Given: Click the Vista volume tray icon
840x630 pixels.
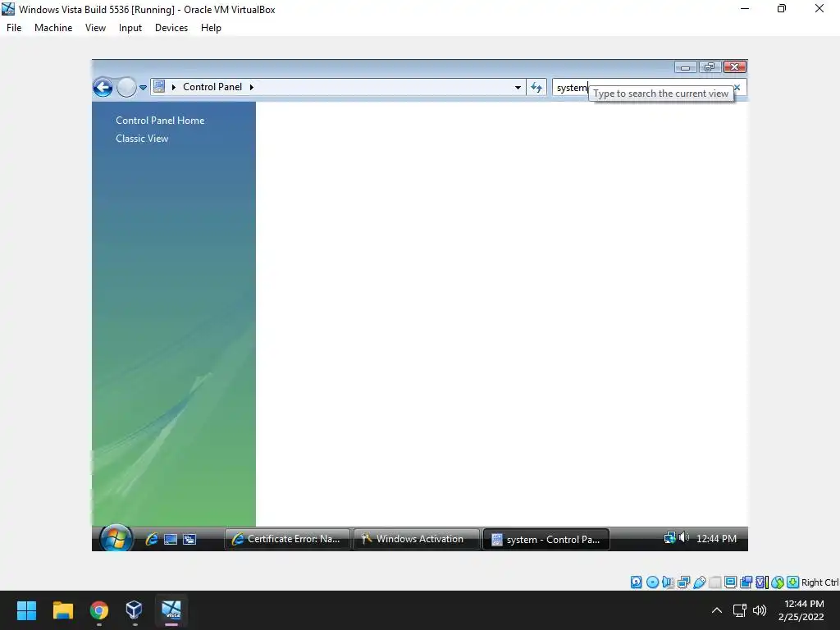Looking at the screenshot, I should tap(684, 537).
